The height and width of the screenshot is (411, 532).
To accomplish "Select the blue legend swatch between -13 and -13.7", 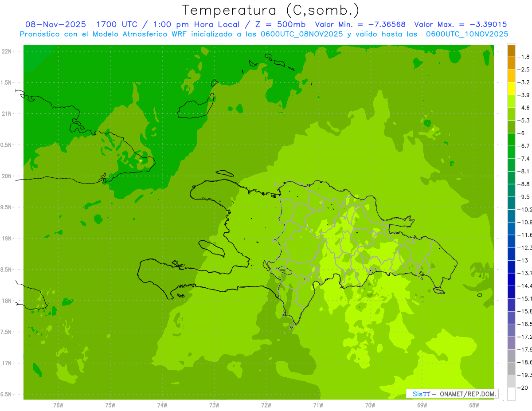I will pyautogui.click(x=511, y=267).
